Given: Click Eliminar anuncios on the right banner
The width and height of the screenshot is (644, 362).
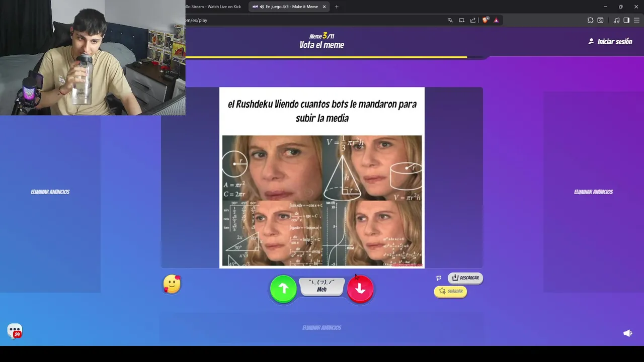Looking at the screenshot, I should point(594,192).
